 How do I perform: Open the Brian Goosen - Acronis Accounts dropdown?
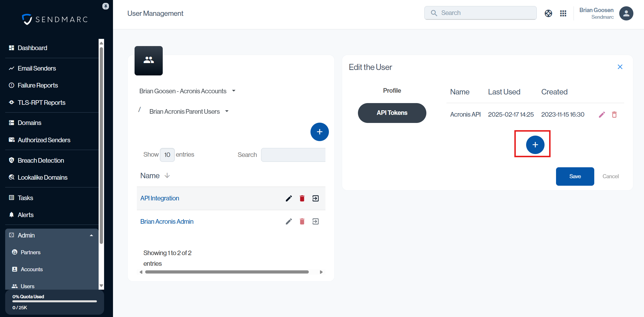point(187,91)
